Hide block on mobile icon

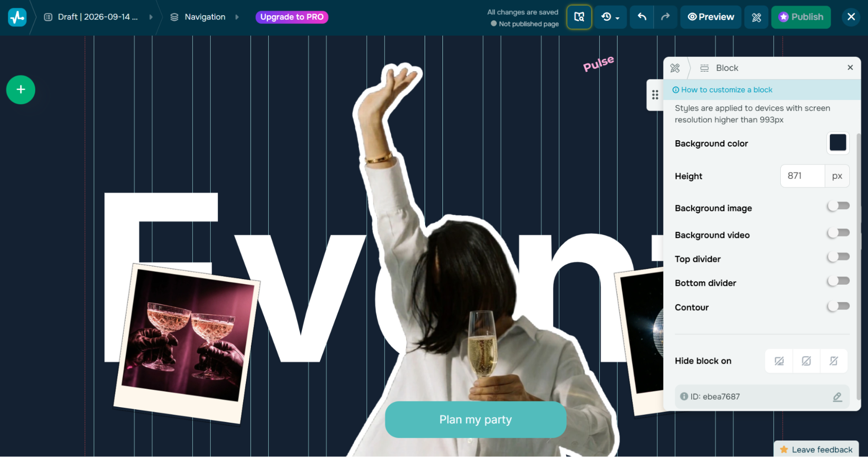click(x=834, y=361)
